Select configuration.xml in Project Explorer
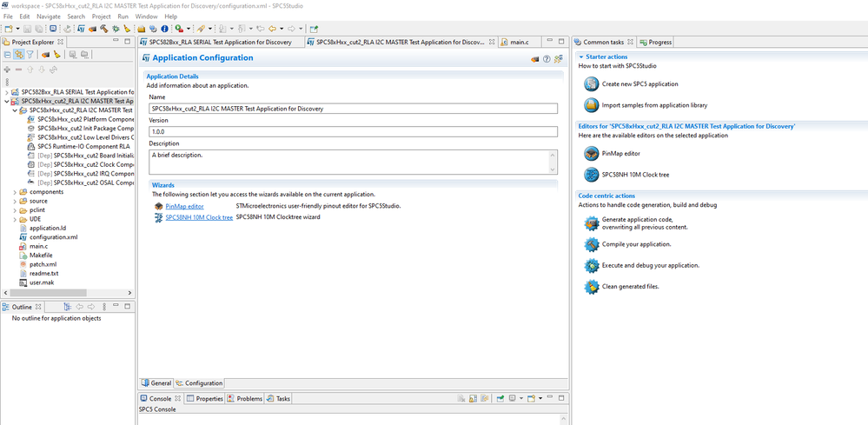This screenshot has height=425, width=868. (53, 237)
